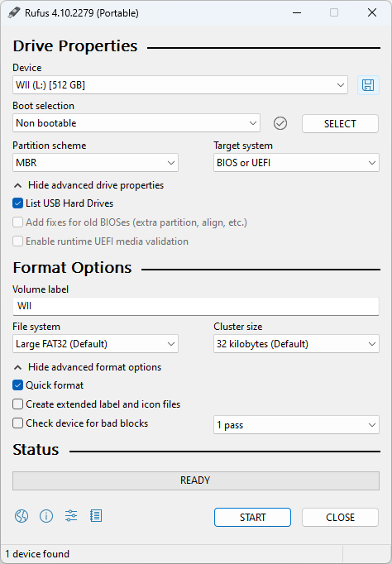Open the language globe icon

point(22,516)
